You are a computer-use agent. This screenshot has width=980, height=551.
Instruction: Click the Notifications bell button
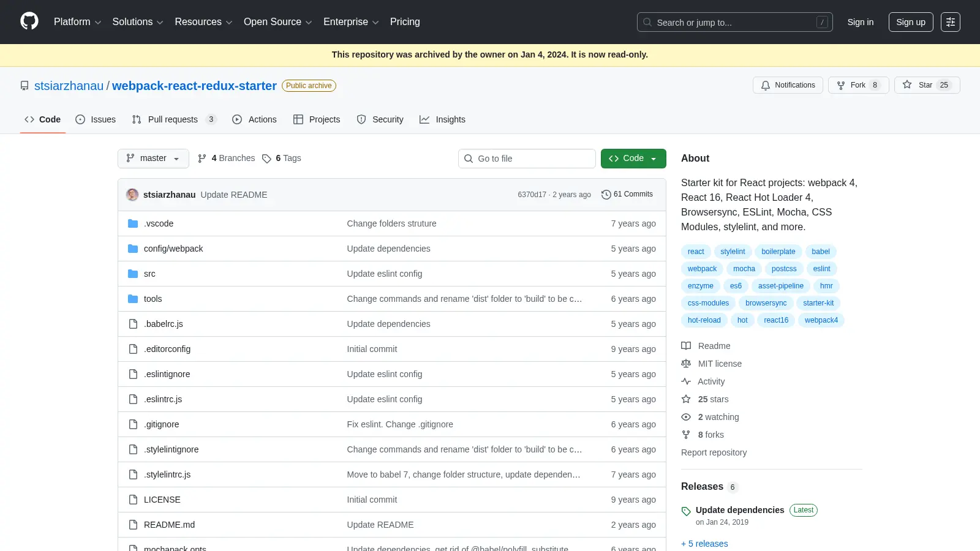(x=788, y=85)
